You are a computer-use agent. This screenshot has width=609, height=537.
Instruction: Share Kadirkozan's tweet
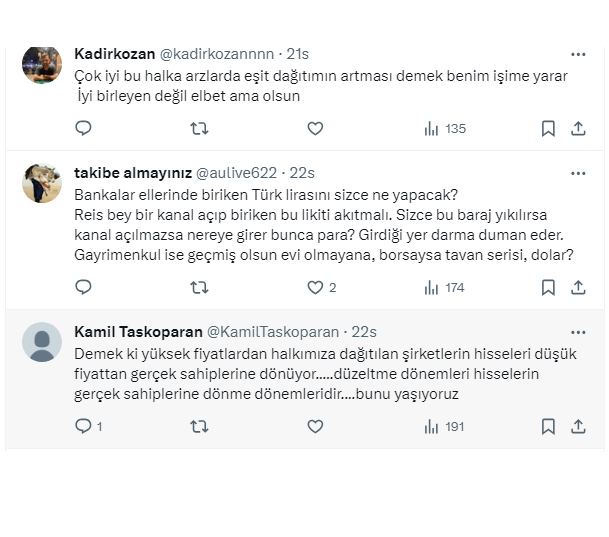click(x=578, y=128)
